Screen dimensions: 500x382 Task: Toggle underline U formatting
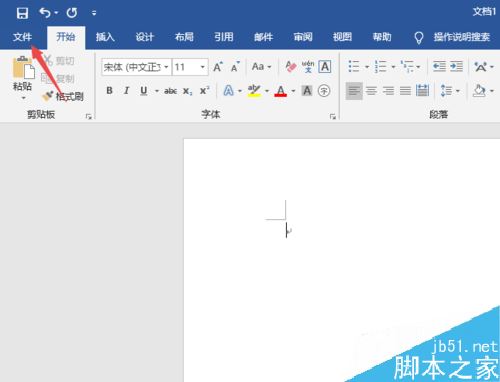coord(144,91)
